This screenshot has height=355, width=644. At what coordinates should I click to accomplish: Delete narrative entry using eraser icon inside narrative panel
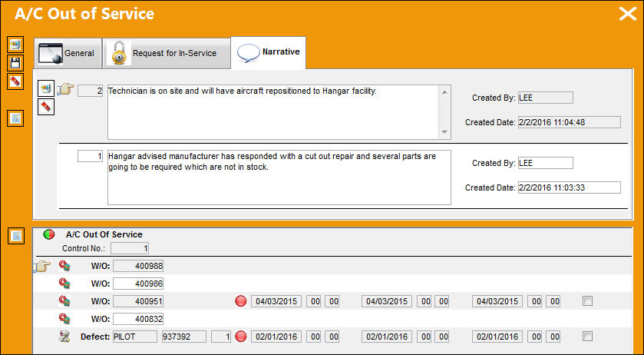coord(46,107)
